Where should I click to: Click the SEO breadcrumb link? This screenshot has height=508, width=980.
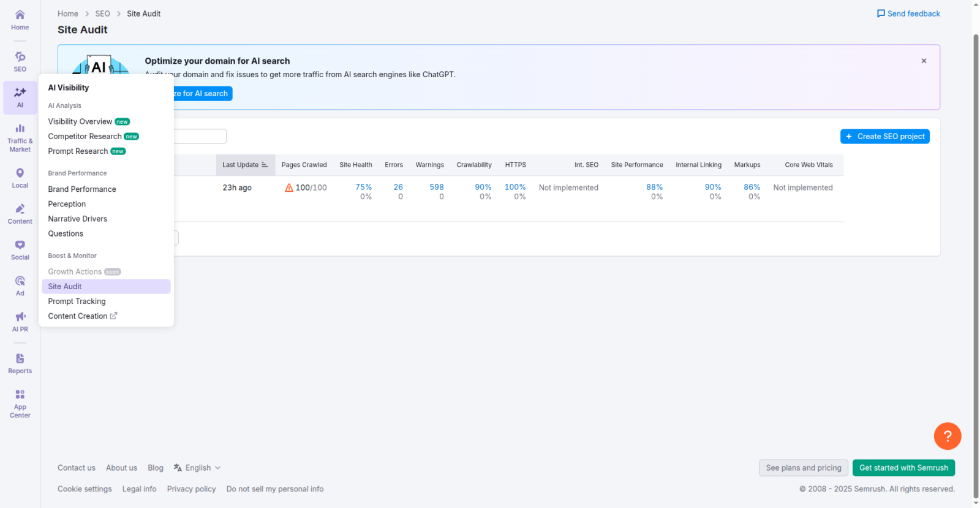(x=102, y=13)
